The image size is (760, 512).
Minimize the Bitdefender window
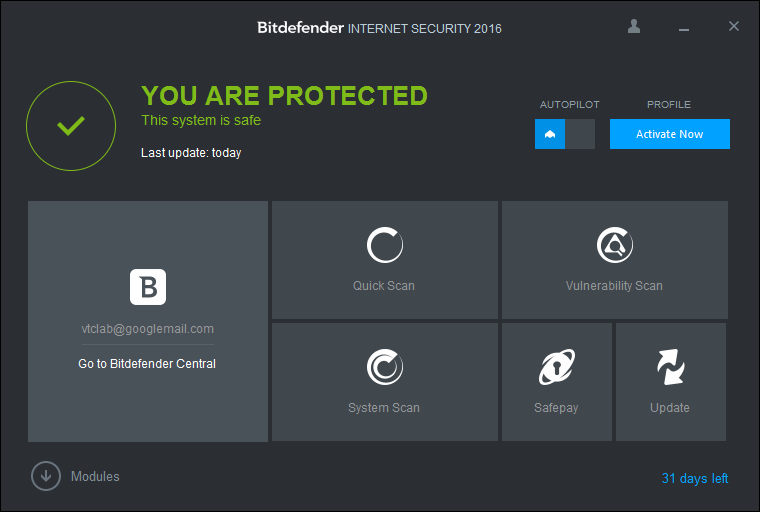click(x=684, y=27)
